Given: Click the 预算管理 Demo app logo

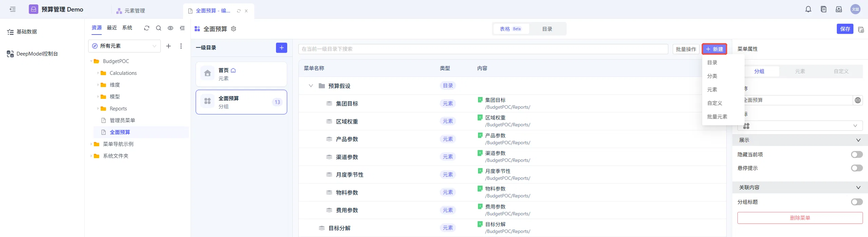Looking at the screenshot, I should coord(34,9).
